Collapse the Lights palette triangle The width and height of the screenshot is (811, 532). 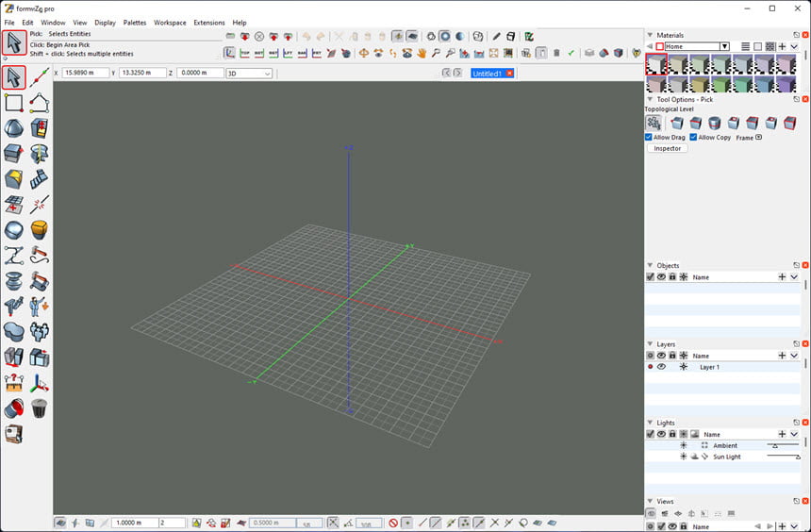650,423
